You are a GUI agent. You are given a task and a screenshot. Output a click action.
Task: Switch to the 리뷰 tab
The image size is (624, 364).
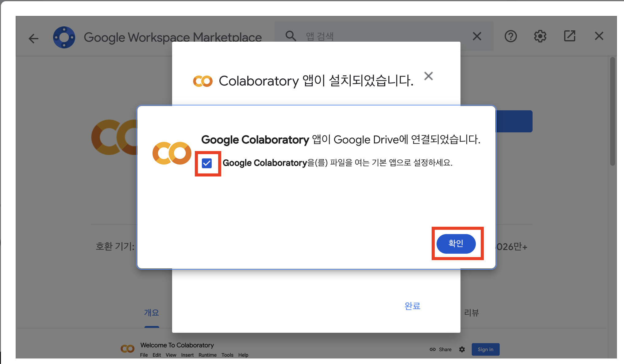(471, 313)
